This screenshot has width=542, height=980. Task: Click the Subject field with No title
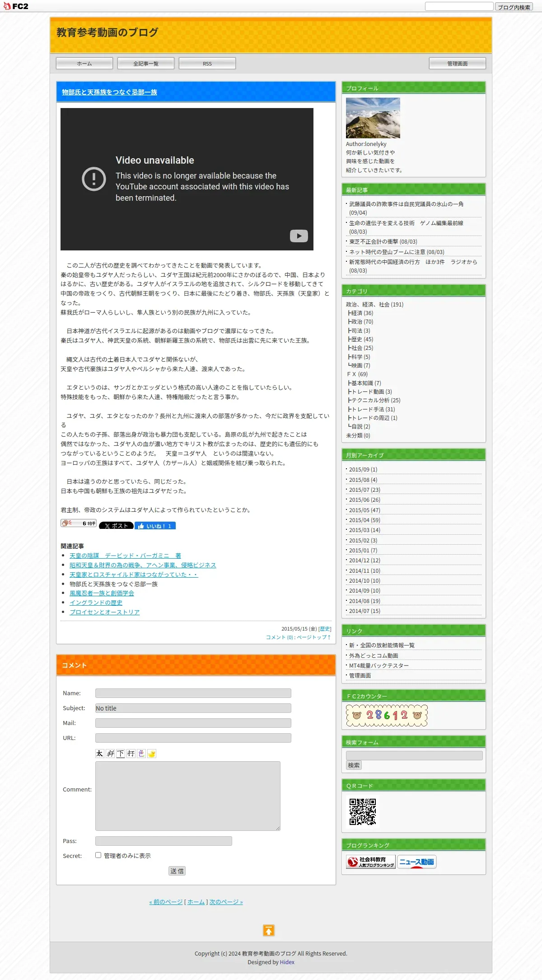(193, 708)
